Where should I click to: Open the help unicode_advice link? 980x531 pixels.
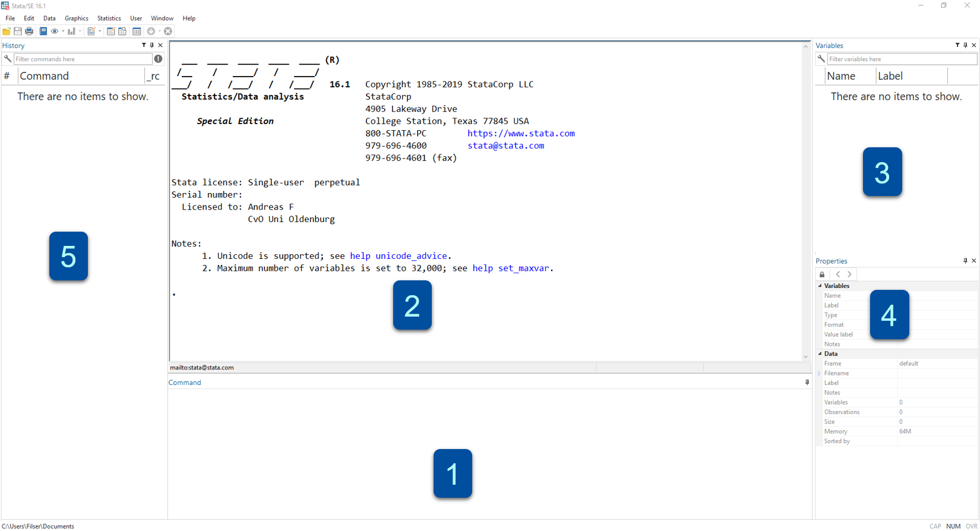[x=399, y=256]
